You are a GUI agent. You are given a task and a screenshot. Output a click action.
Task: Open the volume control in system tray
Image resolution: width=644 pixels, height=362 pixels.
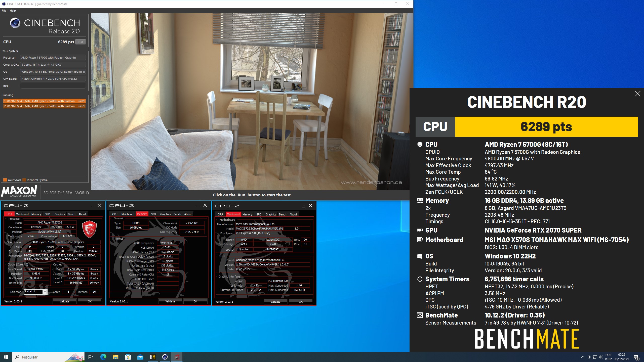[601, 357]
